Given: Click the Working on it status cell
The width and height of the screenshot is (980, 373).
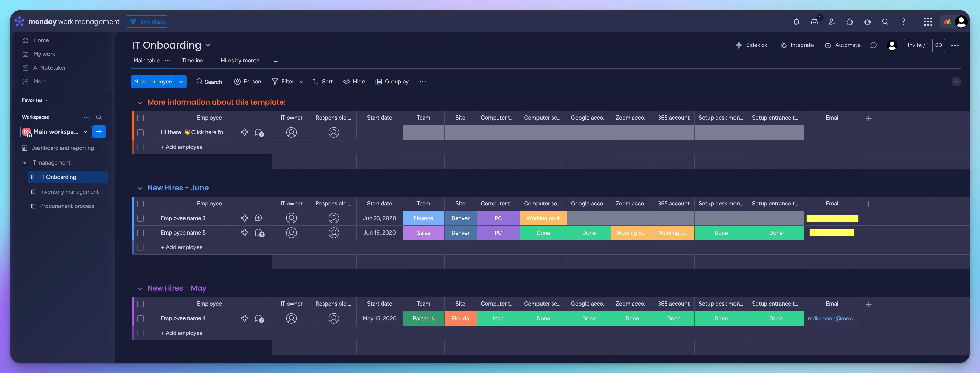Looking at the screenshot, I should coord(543,218).
